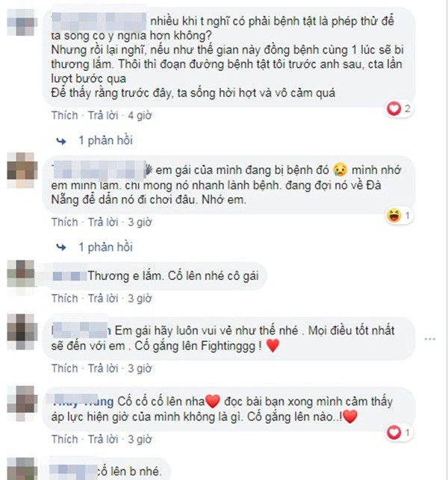This screenshot has height=480, width=448.
Task: Click reply arrow icon under second comment
Action: coord(61,247)
